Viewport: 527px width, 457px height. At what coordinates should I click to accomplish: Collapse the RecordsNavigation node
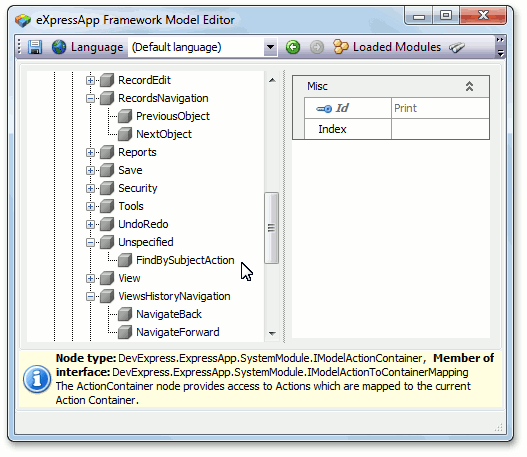pos(90,98)
